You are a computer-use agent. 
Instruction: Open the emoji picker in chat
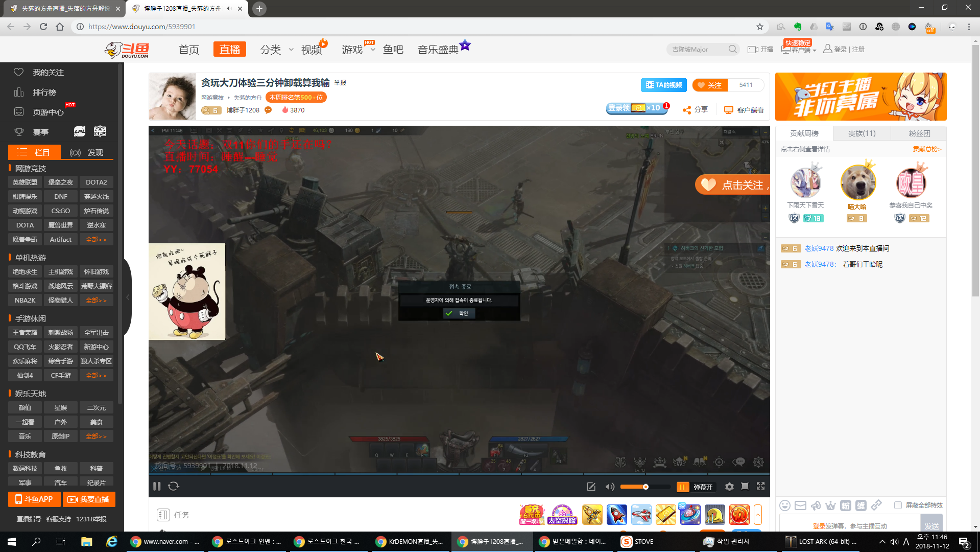(x=785, y=505)
